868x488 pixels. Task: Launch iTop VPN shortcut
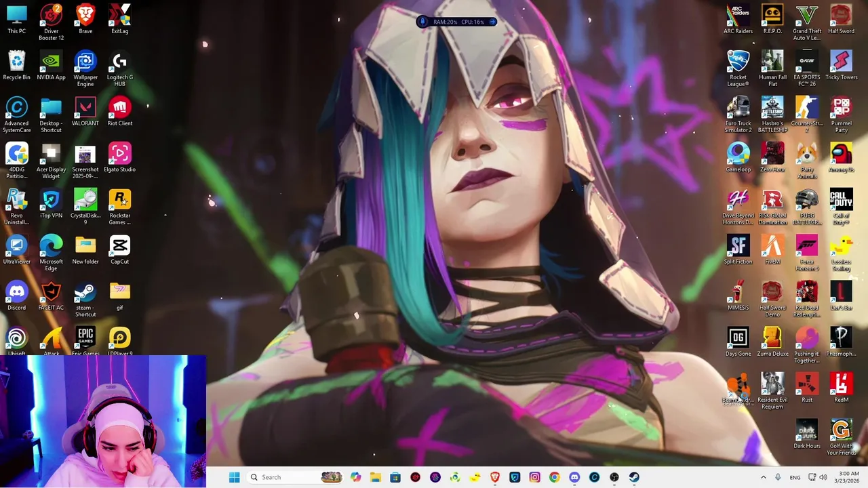[x=51, y=204]
